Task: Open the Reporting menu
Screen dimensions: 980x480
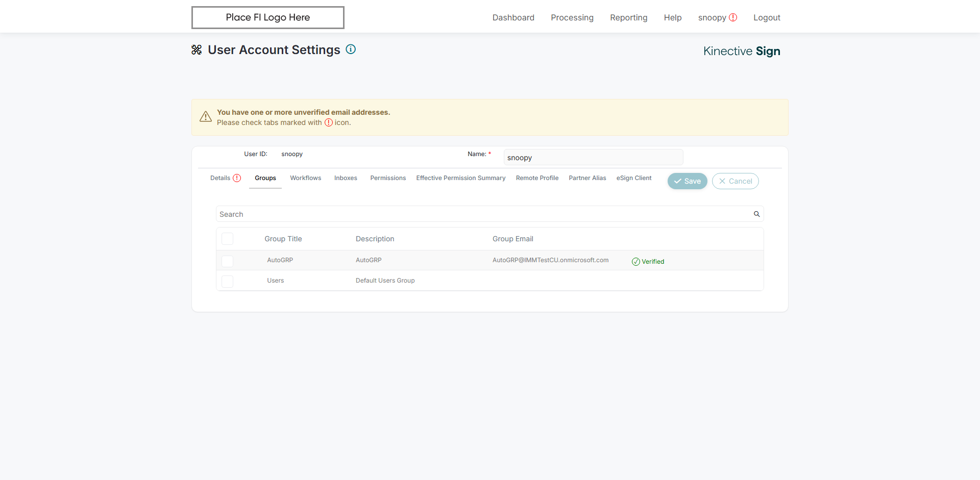Action: (629, 17)
